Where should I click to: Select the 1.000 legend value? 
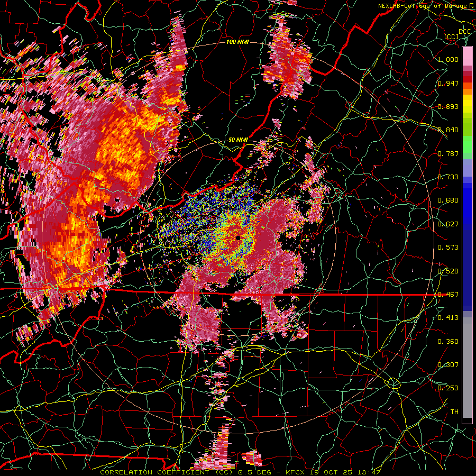tap(448, 59)
